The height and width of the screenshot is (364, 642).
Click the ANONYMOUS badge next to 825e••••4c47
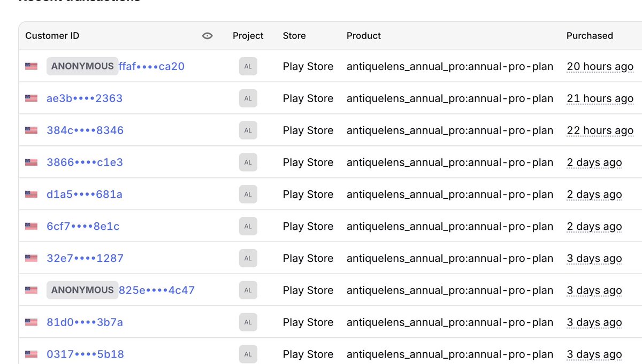[x=82, y=290]
